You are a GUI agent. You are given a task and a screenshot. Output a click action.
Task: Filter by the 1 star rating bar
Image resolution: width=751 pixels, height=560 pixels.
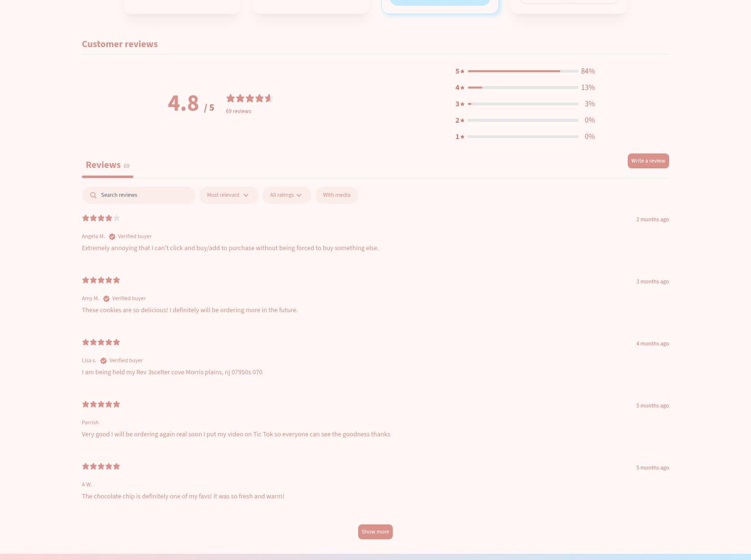(523, 137)
